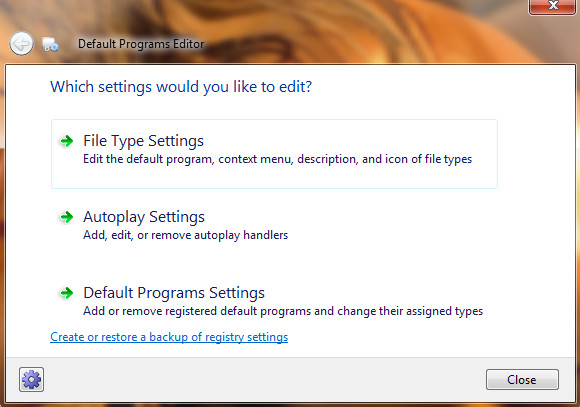Click the Close button
This screenshot has height=407, width=580.
tap(522, 380)
